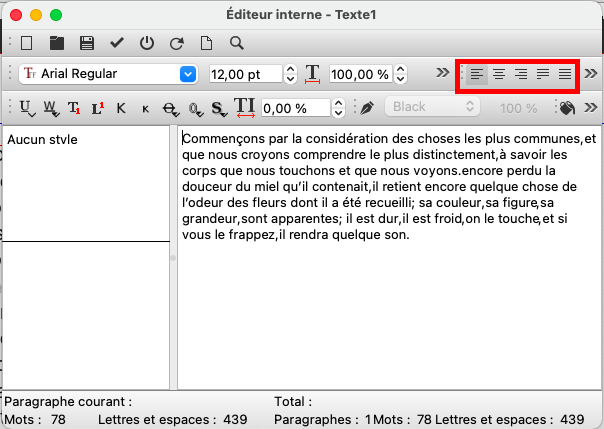Screen dimensions: 604x429
Task: Load text from file via the folder icon
Action: (x=57, y=43)
